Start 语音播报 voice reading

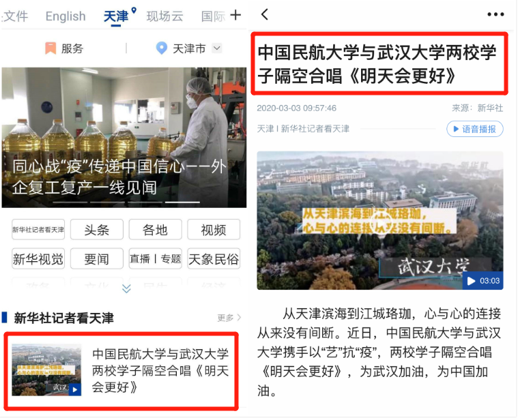coord(475,129)
